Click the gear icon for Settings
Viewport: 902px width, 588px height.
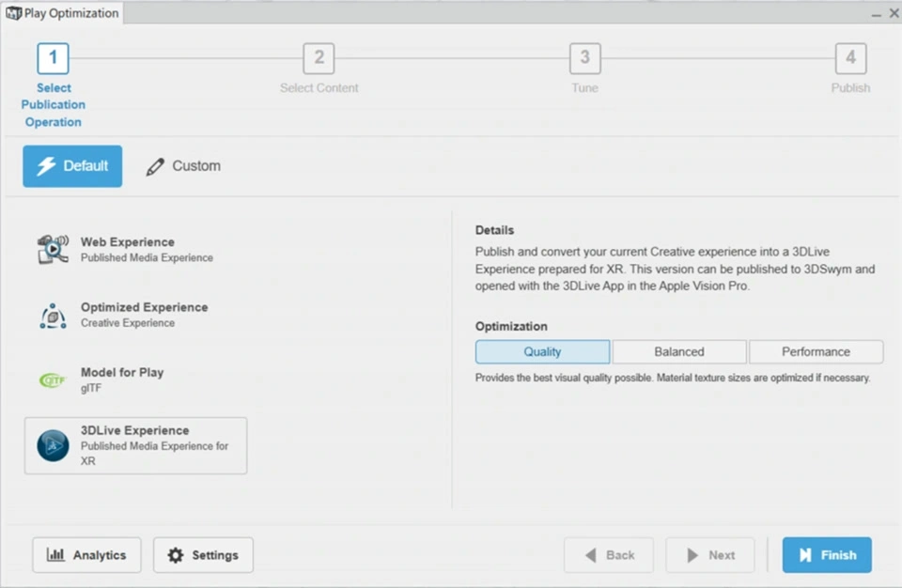pyautogui.click(x=176, y=555)
